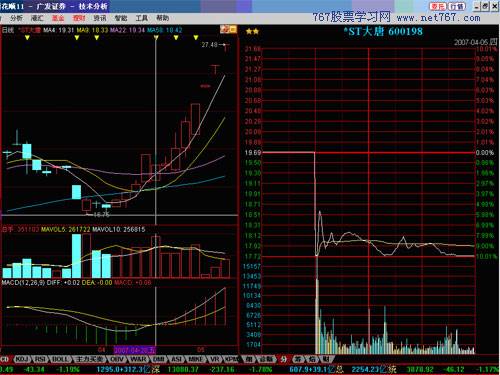Open the 工具 menu
The width and height of the screenshot is (500, 375).
(x=141, y=18)
